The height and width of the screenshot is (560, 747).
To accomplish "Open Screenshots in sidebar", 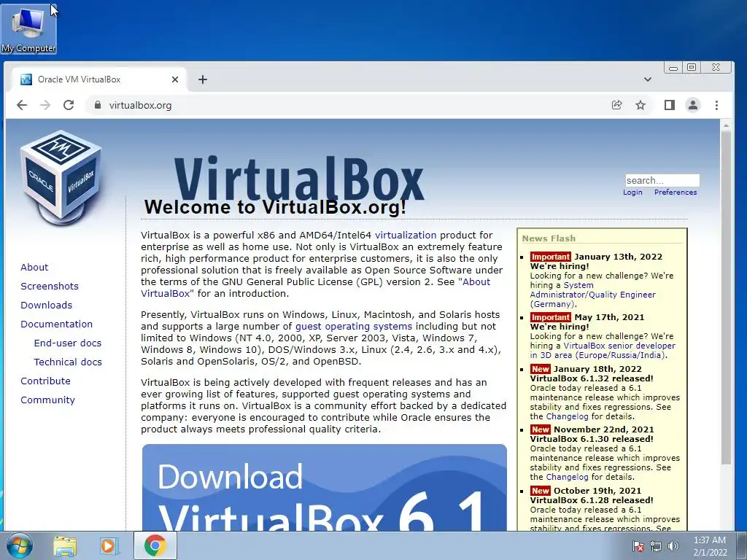I will (50, 286).
